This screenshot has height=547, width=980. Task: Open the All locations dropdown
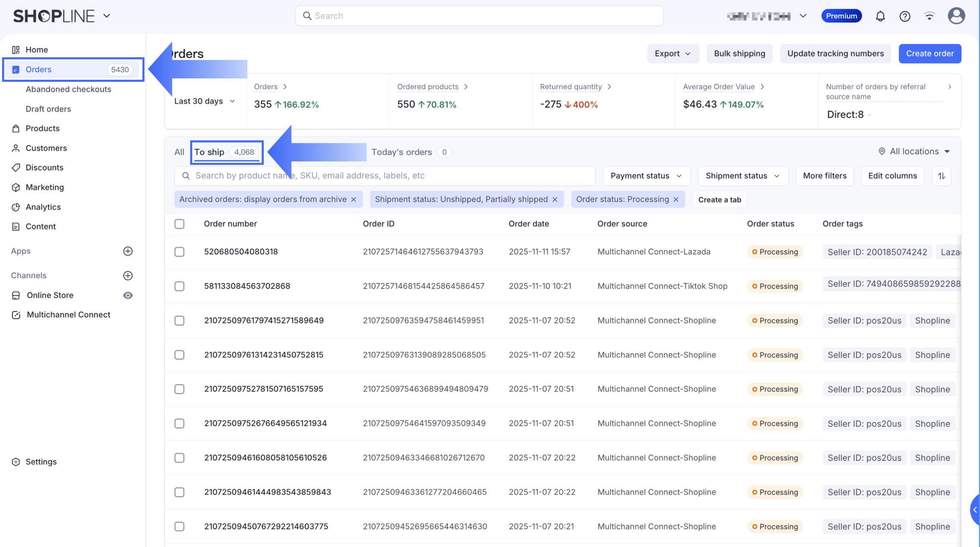(x=914, y=152)
